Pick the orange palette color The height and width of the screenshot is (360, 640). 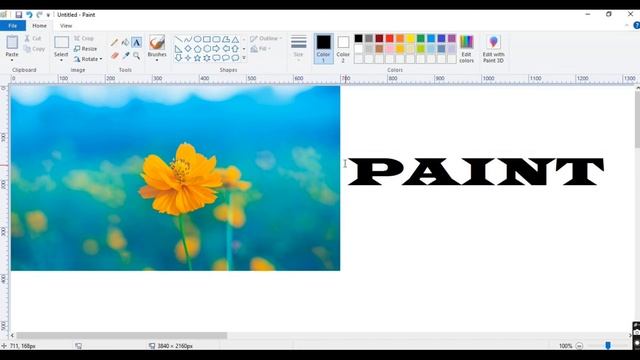point(400,38)
